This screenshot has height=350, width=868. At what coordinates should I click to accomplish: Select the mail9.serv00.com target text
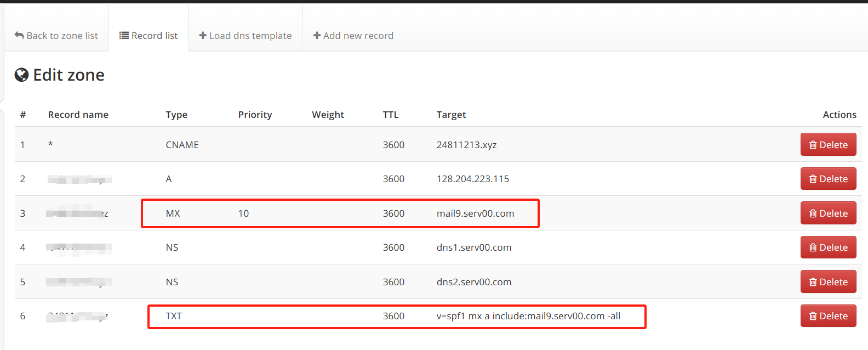475,213
